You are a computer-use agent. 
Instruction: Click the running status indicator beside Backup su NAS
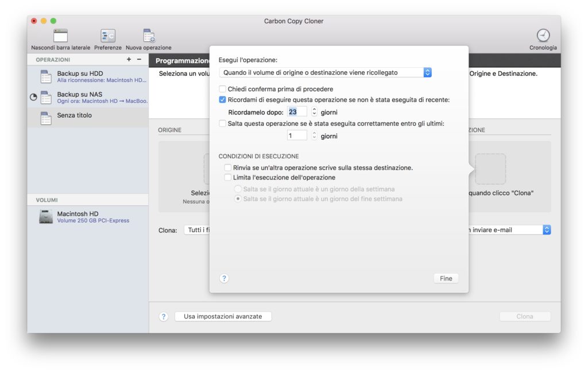tap(33, 98)
